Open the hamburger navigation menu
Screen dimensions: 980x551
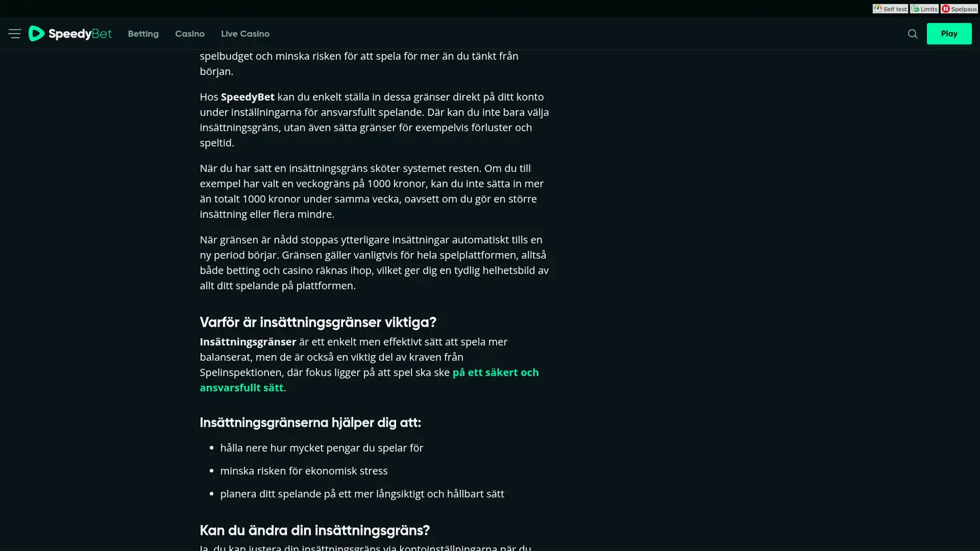click(x=14, y=33)
